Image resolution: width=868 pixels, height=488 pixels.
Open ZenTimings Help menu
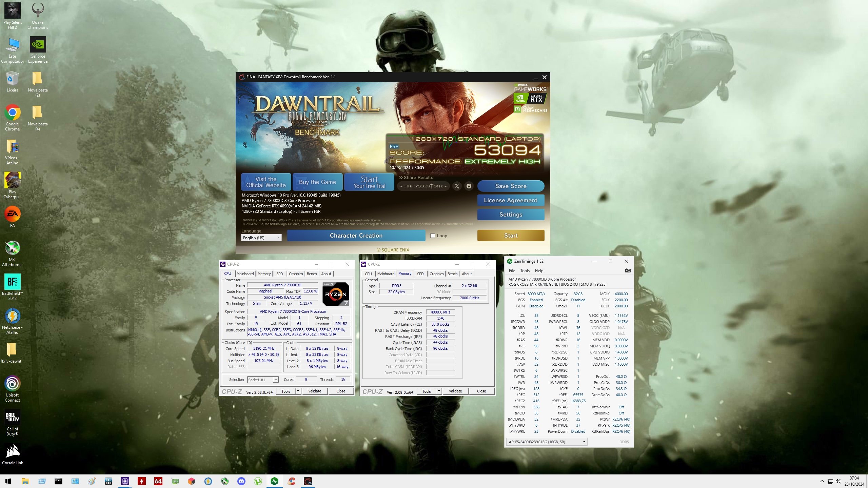pyautogui.click(x=539, y=271)
